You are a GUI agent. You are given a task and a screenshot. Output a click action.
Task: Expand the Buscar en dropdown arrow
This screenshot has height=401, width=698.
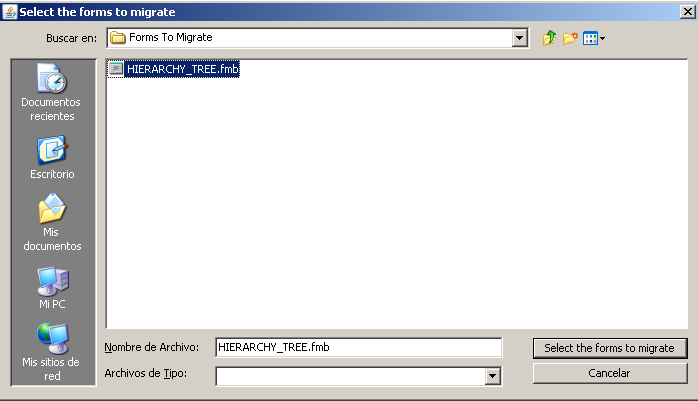519,38
